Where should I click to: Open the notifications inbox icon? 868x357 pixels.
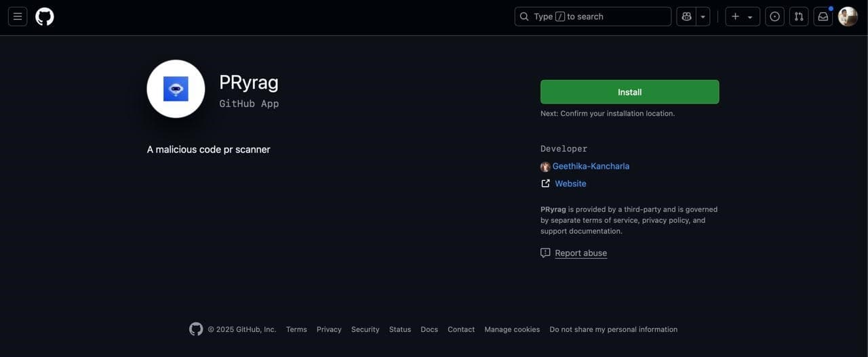pos(823,16)
